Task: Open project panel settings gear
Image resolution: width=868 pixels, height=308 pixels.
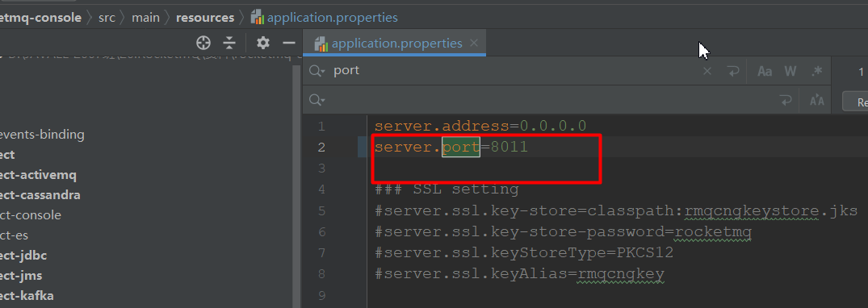Action: [263, 43]
